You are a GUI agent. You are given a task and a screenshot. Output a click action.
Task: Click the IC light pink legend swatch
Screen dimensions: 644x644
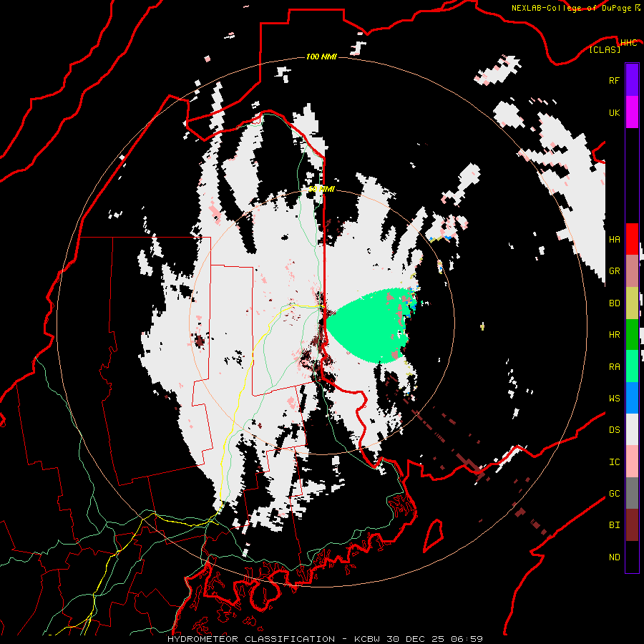click(x=632, y=462)
